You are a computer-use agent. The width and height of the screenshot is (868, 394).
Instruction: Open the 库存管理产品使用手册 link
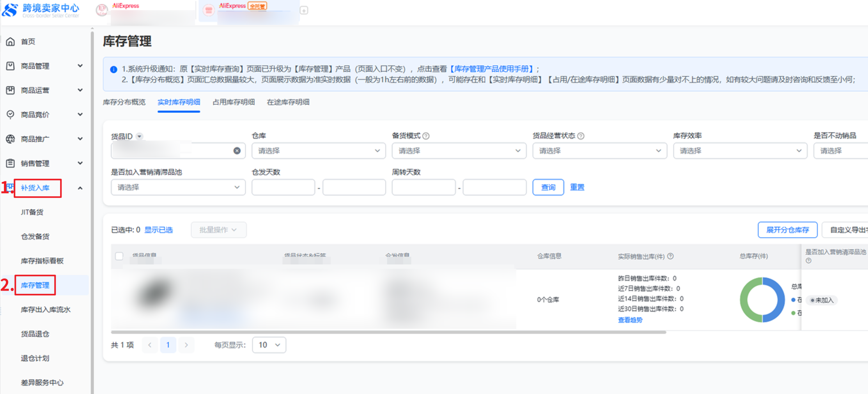(491, 69)
